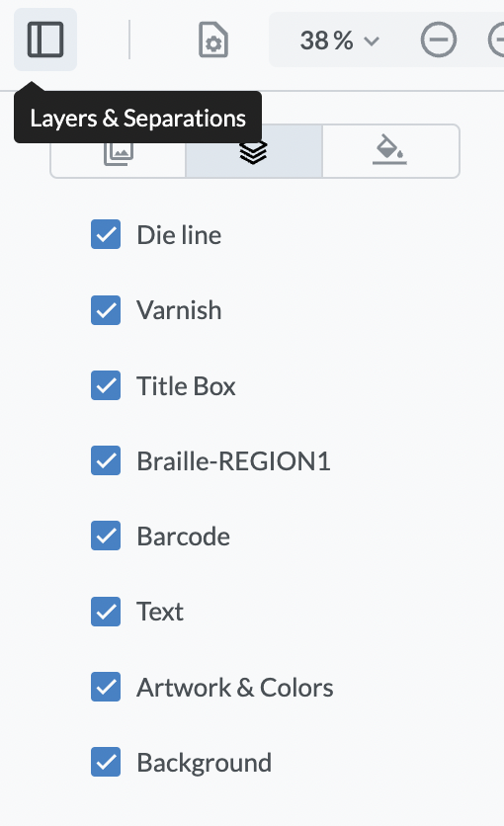
Task: Hide the Varnish layer
Action: pyautogui.click(x=106, y=310)
